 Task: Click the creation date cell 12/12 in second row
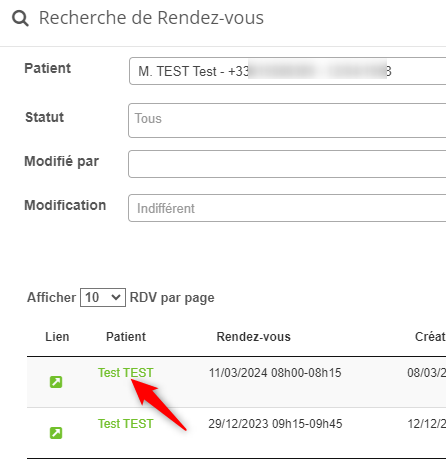427,424
